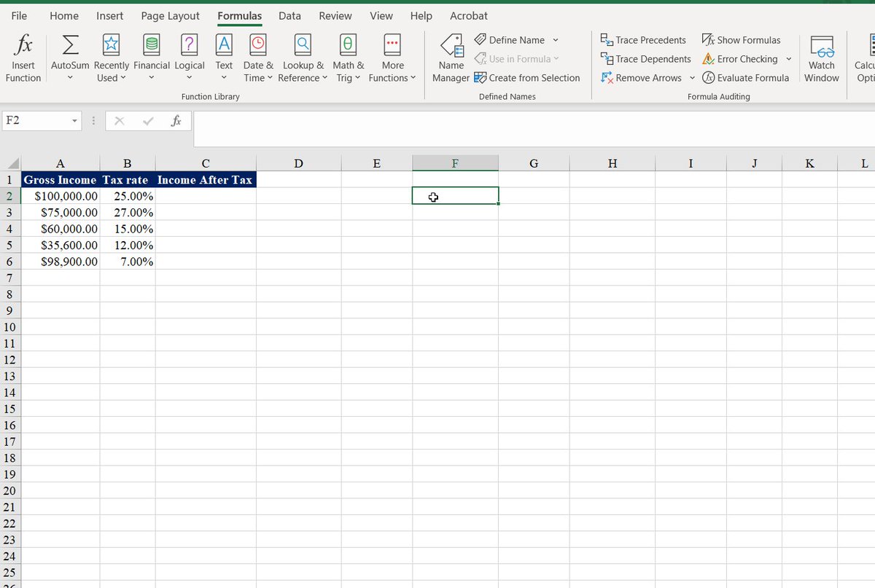This screenshot has height=588, width=875.
Task: Open the Help tab
Action: tap(421, 15)
